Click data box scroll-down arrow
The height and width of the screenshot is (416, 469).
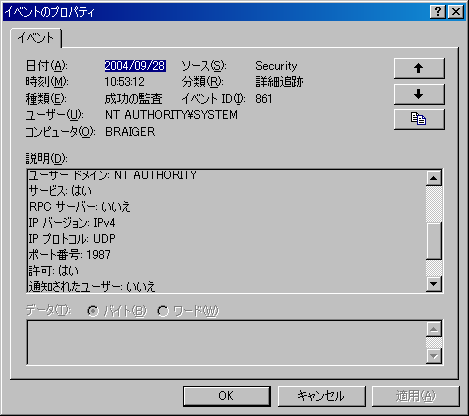click(434, 356)
